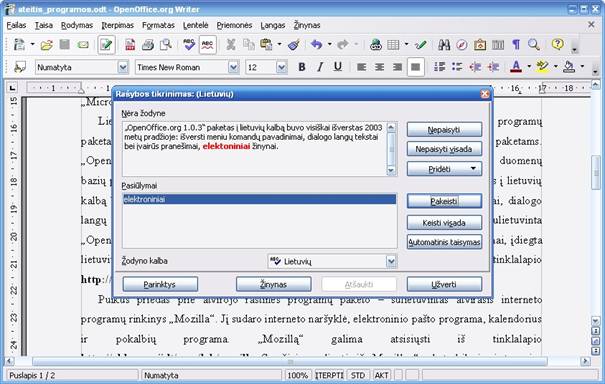Toggle nonprinting characters paragraph mark
Image resolution: width=605 pixels, height=384 pixels.
click(516, 45)
